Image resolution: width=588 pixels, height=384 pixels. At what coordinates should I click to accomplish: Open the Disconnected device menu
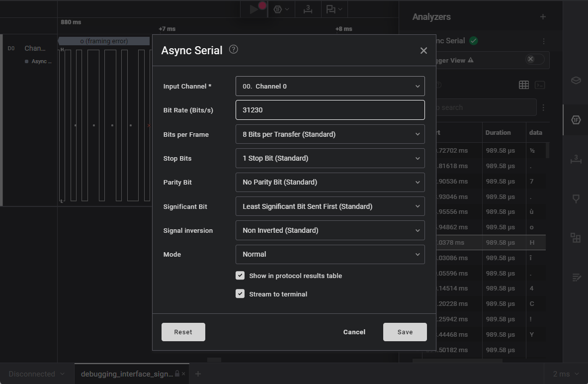tap(37, 374)
